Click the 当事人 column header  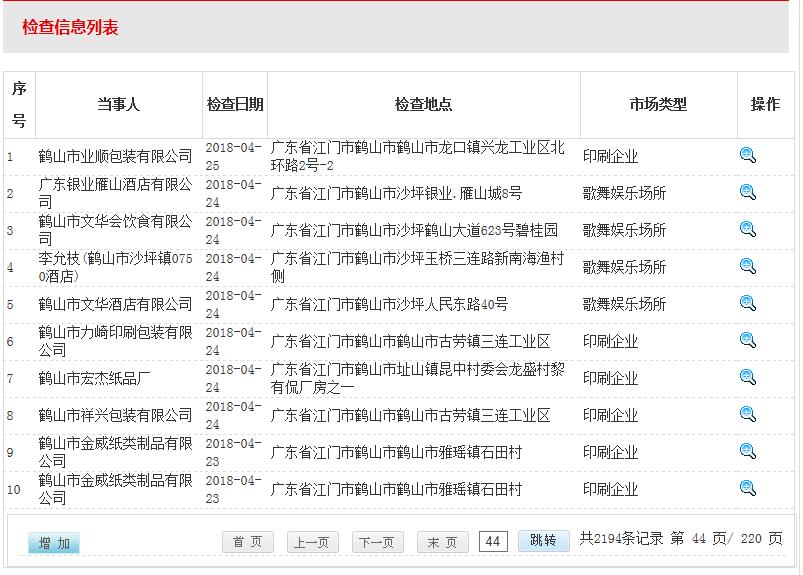118,104
